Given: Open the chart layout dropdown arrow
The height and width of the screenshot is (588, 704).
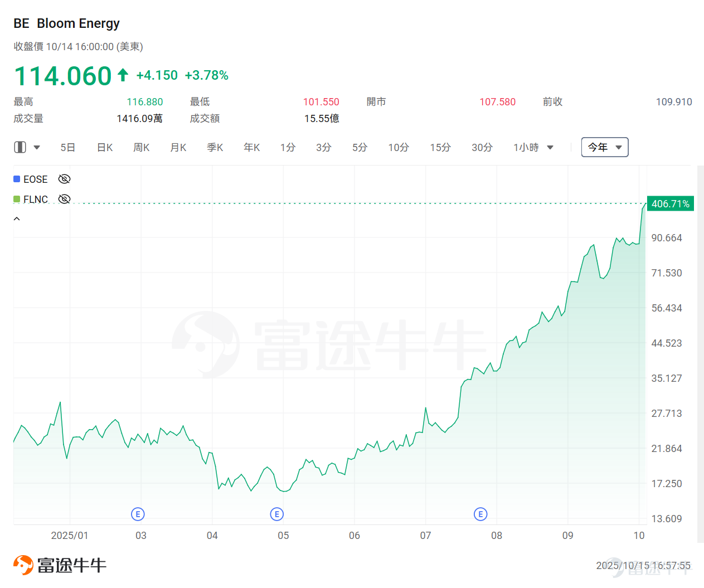Looking at the screenshot, I should [x=37, y=148].
